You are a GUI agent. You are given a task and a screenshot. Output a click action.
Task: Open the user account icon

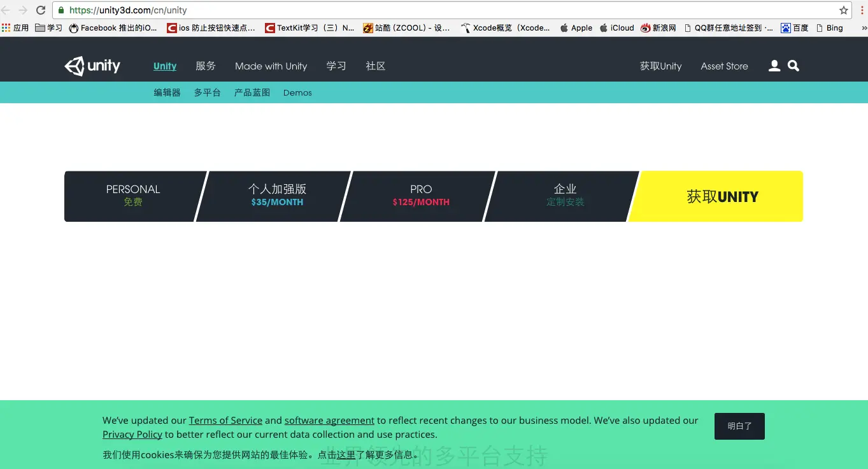pos(774,66)
